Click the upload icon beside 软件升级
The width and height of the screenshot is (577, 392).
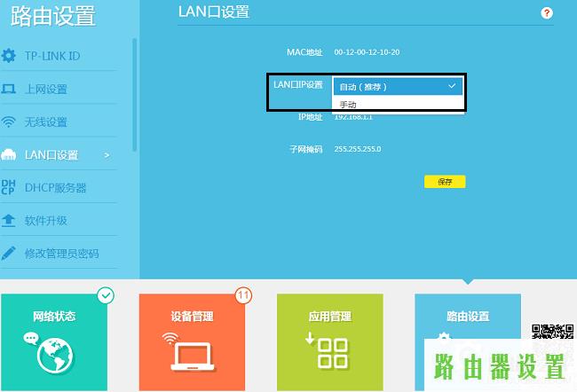(x=9, y=220)
